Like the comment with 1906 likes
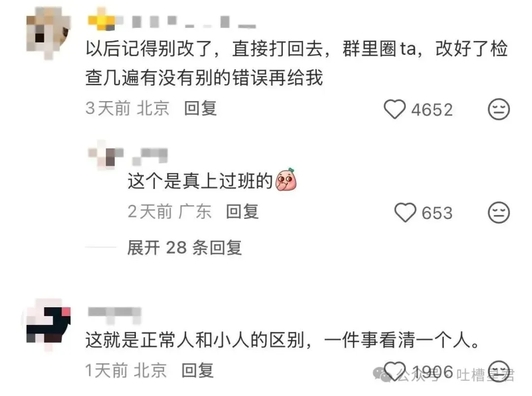The width and height of the screenshot is (532, 396). [x=395, y=371]
